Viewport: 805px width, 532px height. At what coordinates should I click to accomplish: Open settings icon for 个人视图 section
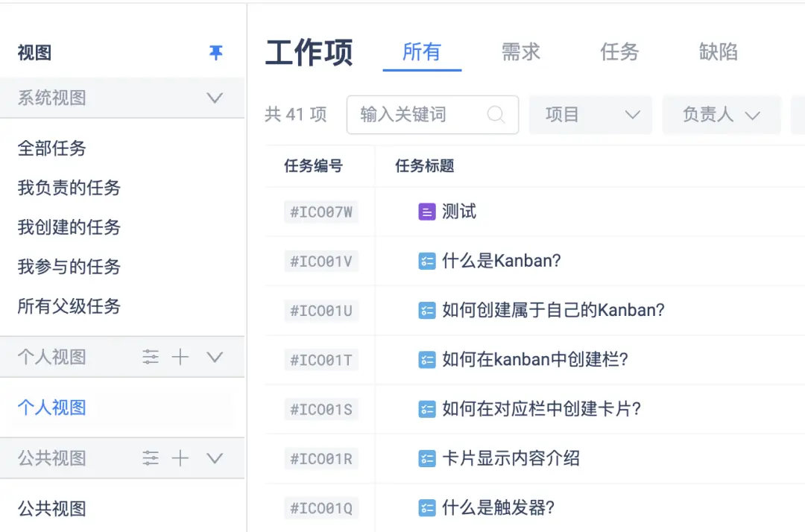coord(151,357)
